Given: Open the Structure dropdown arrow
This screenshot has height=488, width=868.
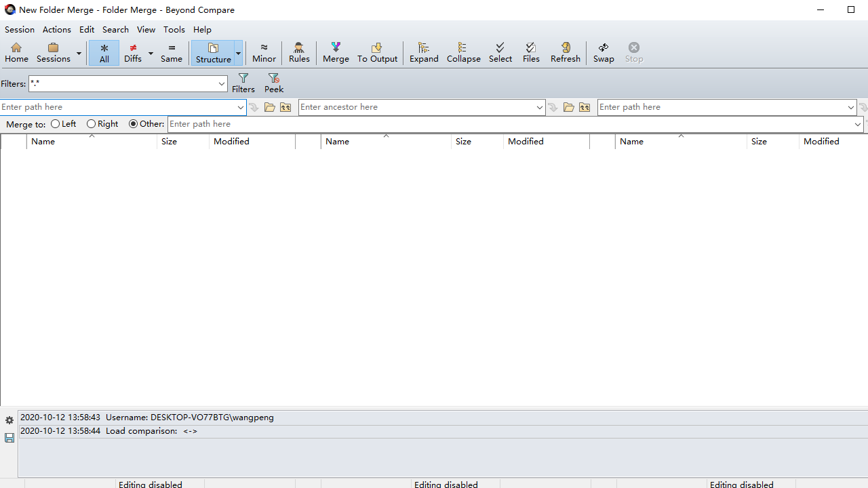Looking at the screenshot, I should tap(238, 53).
